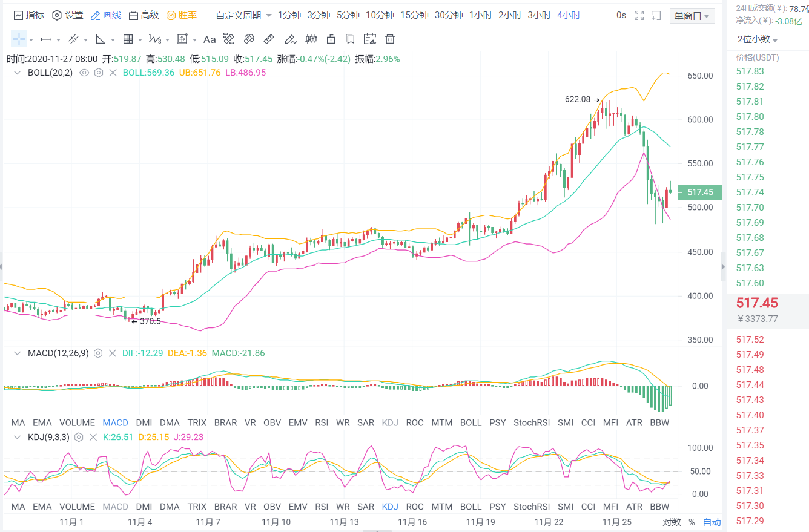Open KDJ indicator settings icon
The image size is (809, 532).
click(x=79, y=437)
